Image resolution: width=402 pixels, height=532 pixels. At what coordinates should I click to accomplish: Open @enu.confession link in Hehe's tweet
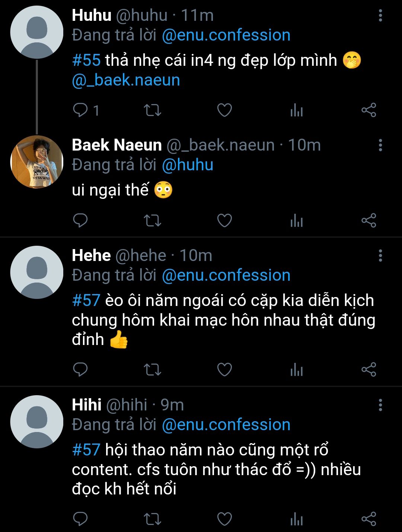pos(226,275)
